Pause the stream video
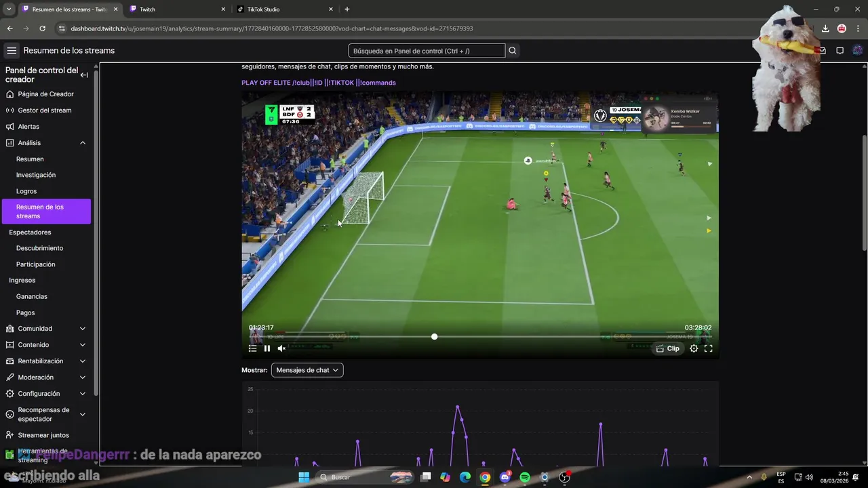 tap(267, 348)
